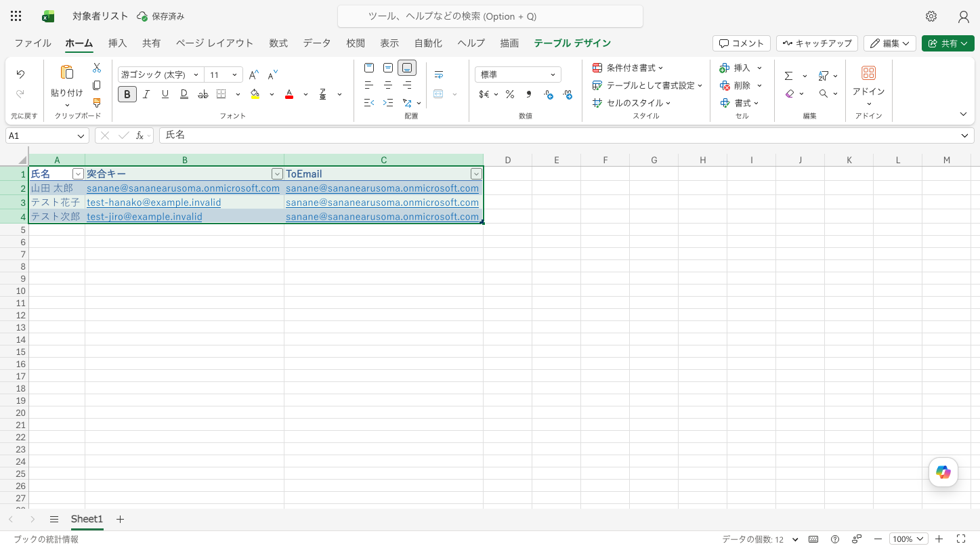Click the Cut scissors icon
Viewport: 980px width, 546px height.
point(97,68)
